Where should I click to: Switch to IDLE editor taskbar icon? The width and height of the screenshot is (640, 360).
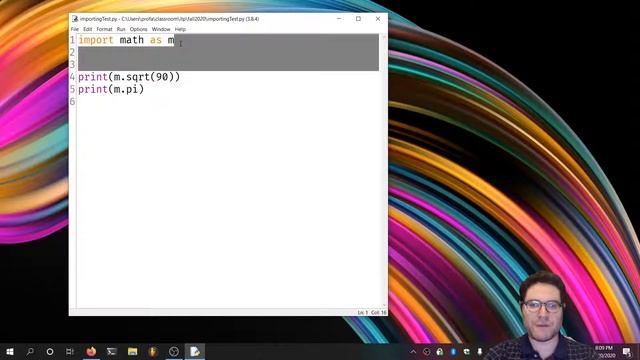point(195,351)
